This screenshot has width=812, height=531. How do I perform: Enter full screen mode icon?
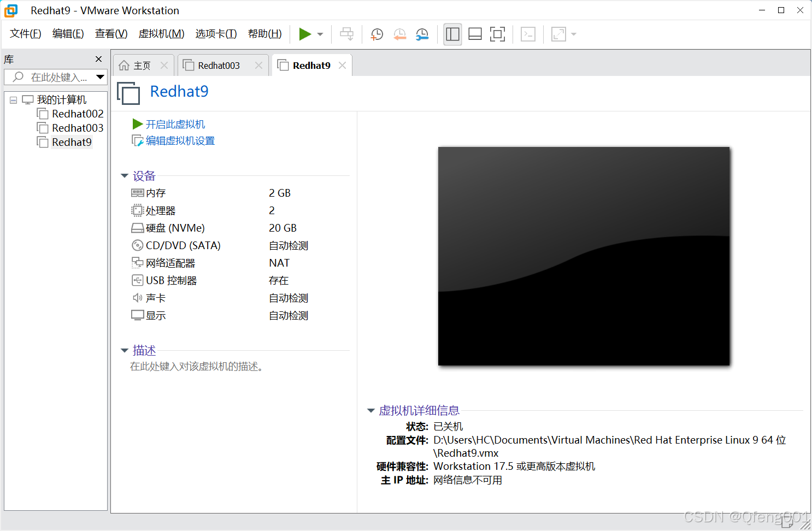tap(497, 34)
